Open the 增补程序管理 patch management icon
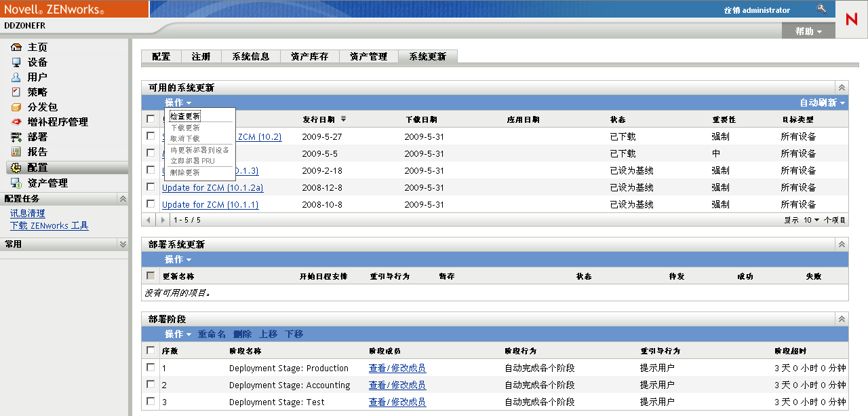Viewport: 868px width, 416px height. (16, 122)
